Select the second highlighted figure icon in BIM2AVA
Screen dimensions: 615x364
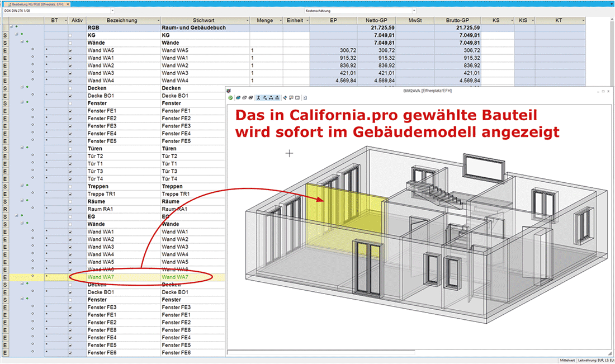coord(265,98)
